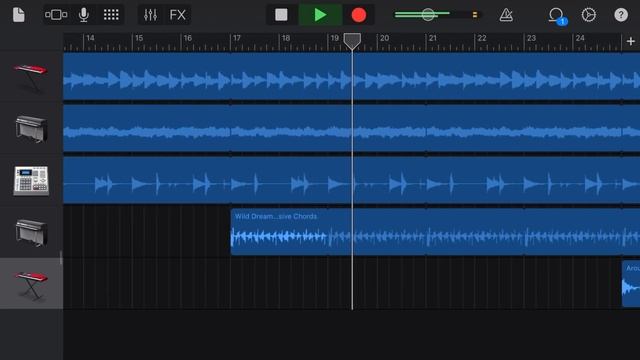Viewport: 640px width, 360px height.
Task: Click bar 21 on the ruler
Action: 433,38
